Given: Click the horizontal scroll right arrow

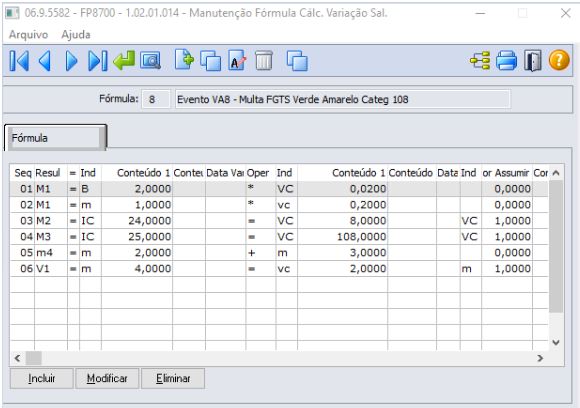Looking at the screenshot, I should (540, 358).
